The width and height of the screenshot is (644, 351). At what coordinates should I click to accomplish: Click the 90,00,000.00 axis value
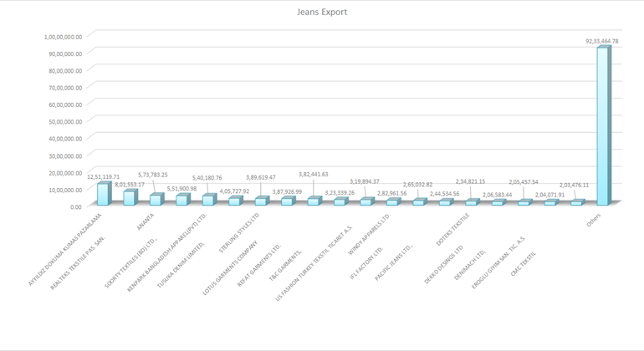point(65,53)
